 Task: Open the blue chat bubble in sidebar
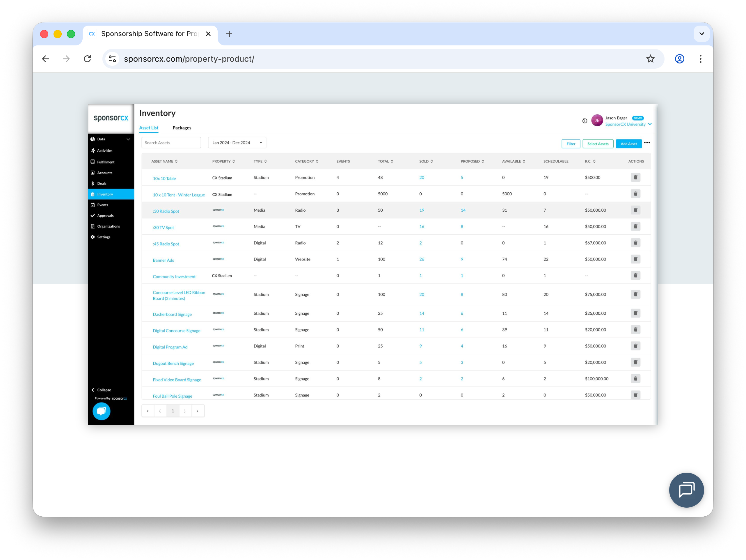[x=101, y=411]
